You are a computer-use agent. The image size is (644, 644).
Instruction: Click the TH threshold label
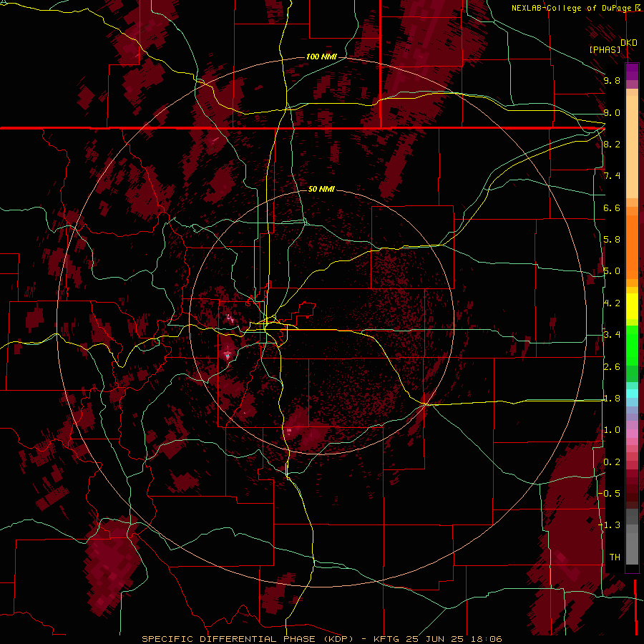point(615,557)
